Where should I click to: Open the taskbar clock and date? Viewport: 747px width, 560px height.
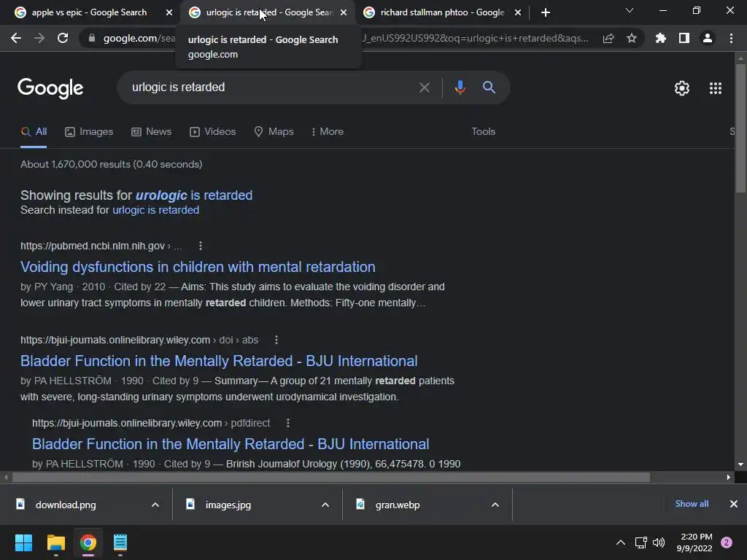[694, 542]
